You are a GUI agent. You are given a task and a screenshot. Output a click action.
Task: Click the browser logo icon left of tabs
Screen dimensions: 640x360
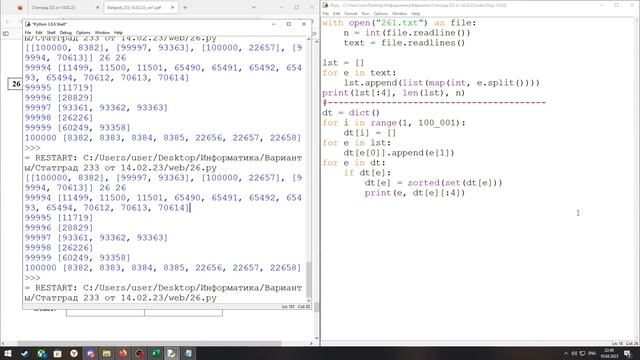pos(20,7)
